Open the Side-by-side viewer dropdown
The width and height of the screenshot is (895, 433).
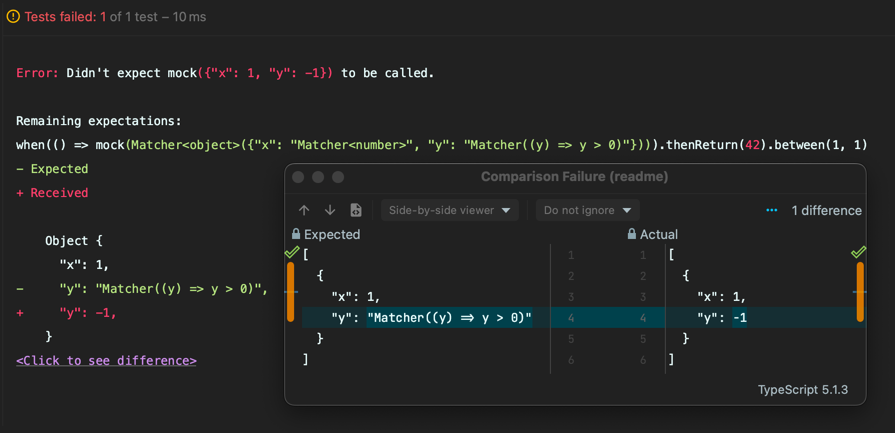pos(450,211)
